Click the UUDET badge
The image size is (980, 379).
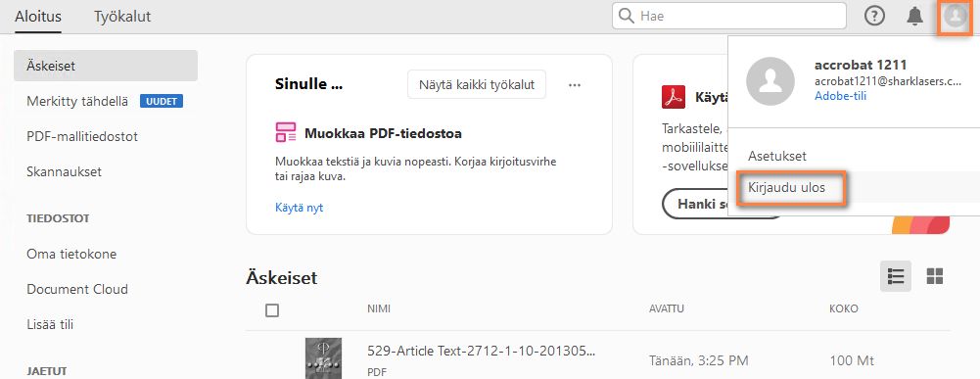coord(162,101)
